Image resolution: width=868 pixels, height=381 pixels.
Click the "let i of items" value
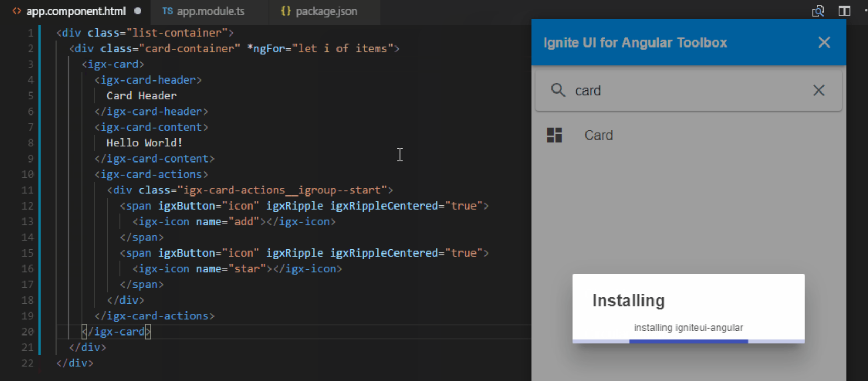[343, 49]
